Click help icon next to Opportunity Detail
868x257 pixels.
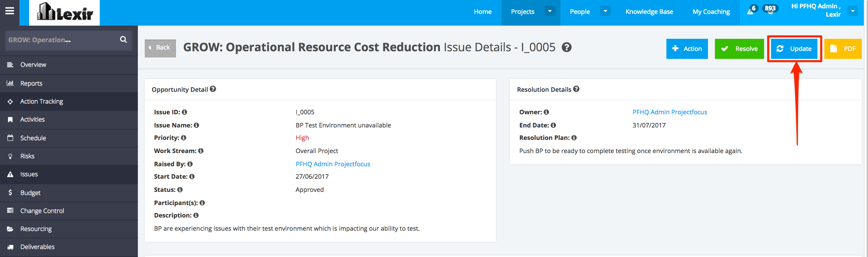[x=213, y=89]
